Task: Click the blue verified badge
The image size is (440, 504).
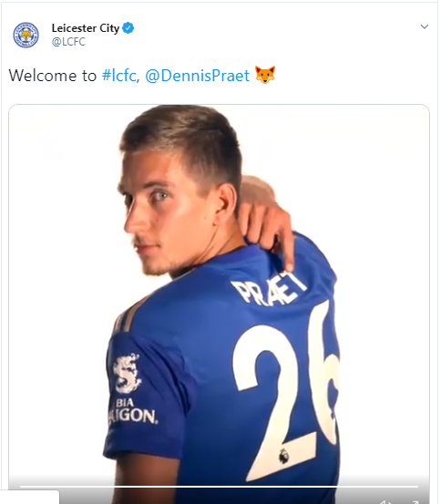Action: point(128,28)
